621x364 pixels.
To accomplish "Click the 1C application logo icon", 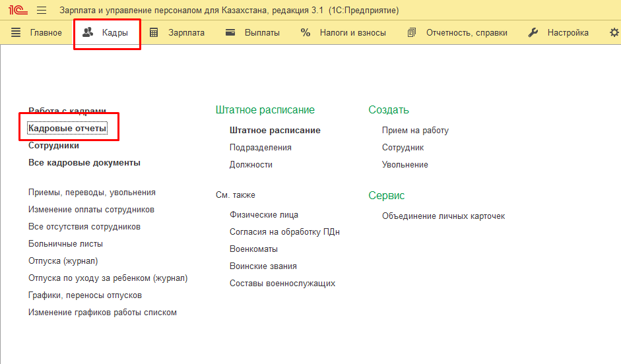I will (x=18, y=11).
